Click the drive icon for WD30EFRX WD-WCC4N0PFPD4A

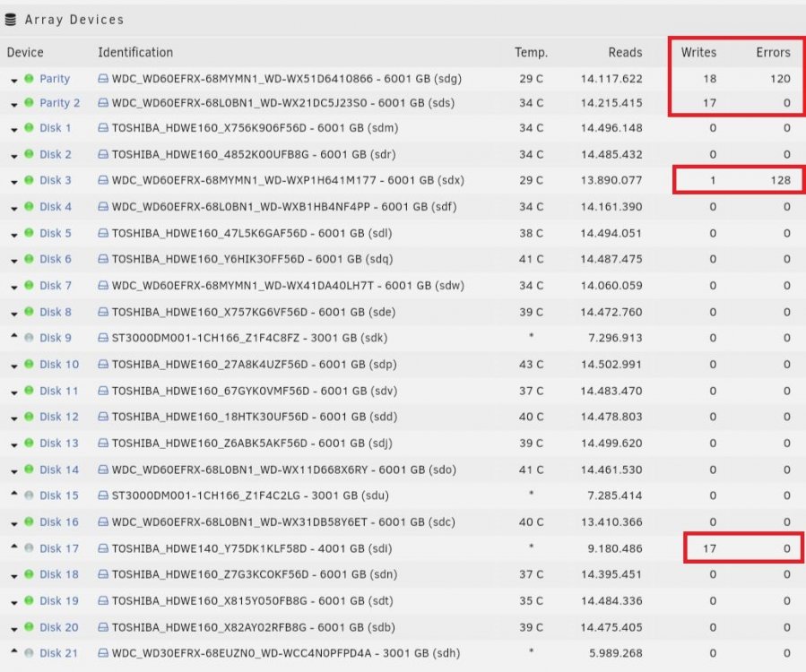[x=103, y=653]
